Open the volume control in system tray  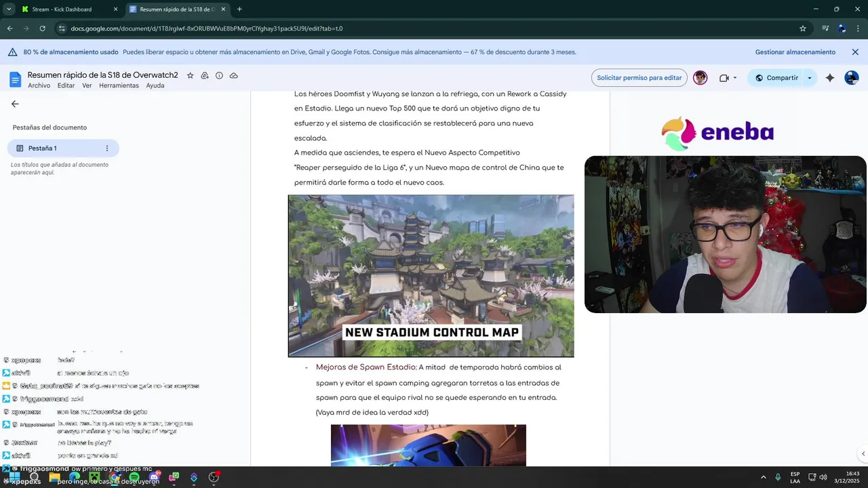[x=823, y=477]
